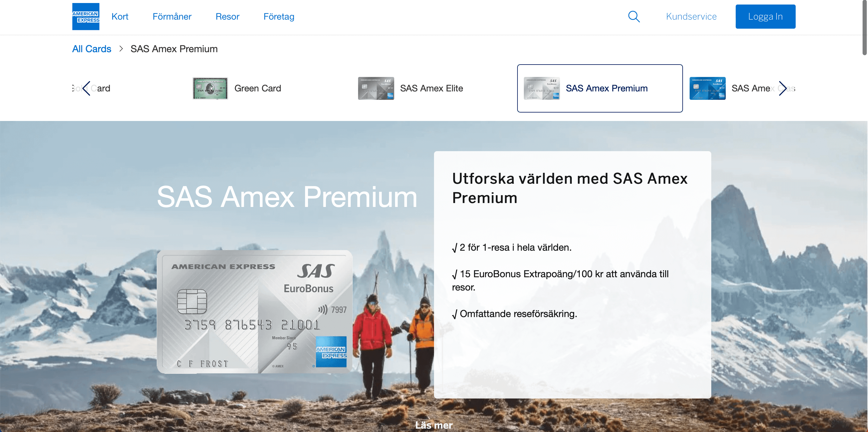Image resolution: width=868 pixels, height=432 pixels.
Task: Click text about 15 EuroBonus Extrapoäng
Action: point(560,281)
